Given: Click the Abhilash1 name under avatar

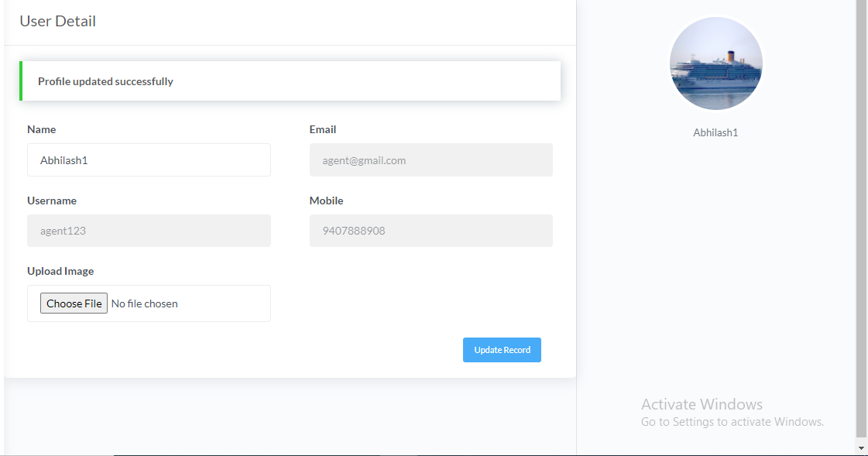Looking at the screenshot, I should [x=715, y=133].
